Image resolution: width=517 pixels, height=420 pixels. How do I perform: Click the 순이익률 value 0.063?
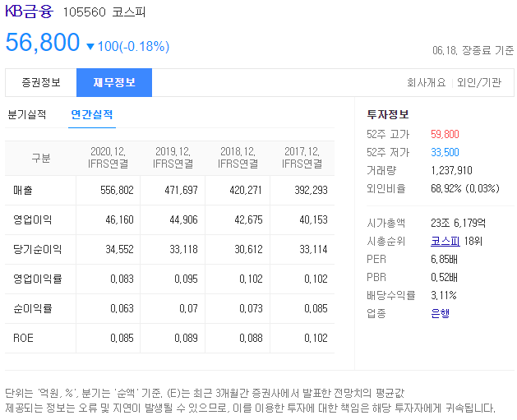click(122, 308)
